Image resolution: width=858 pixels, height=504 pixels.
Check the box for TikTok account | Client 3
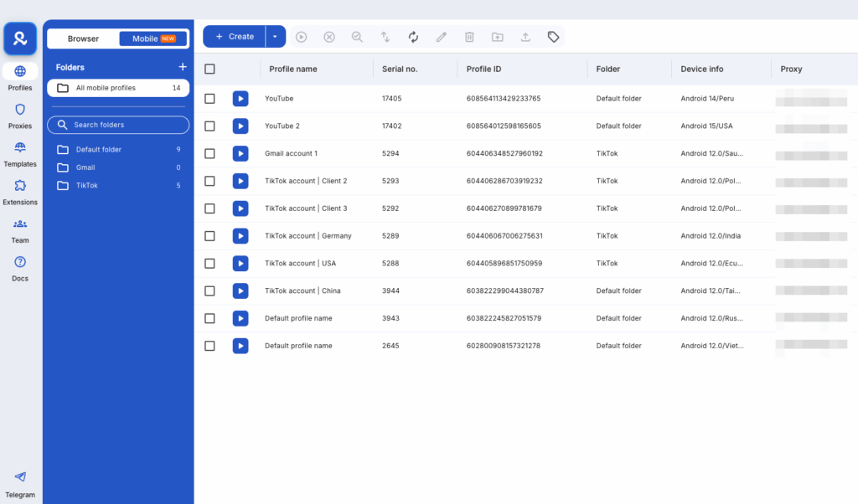click(209, 208)
